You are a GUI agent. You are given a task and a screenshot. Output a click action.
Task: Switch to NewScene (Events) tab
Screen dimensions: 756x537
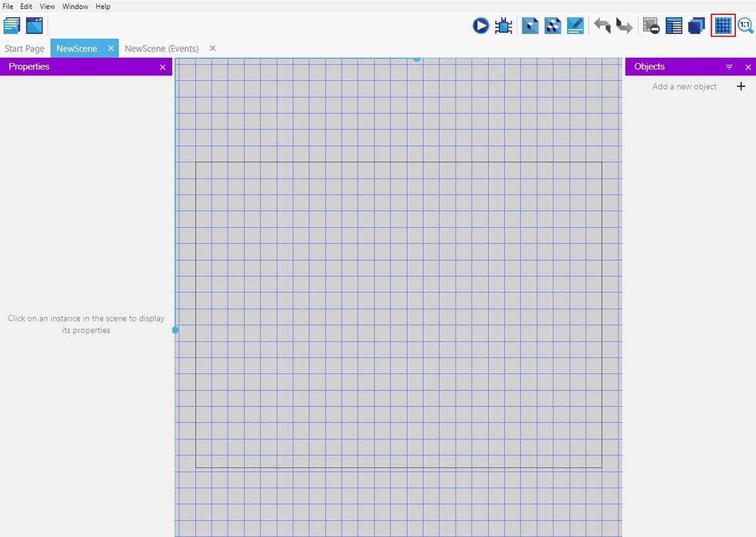point(162,49)
